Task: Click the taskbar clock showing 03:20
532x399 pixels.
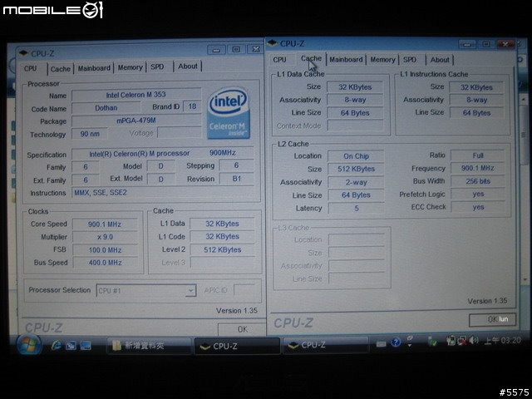Action: [x=502, y=340]
